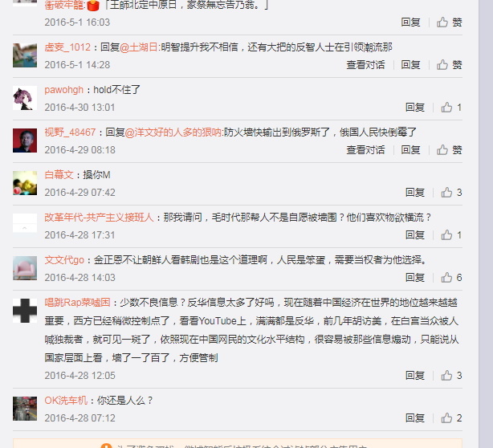Screen dimensions: 493x448
Task: Like the 文文代go comment with 6 likes
Action: point(451,278)
